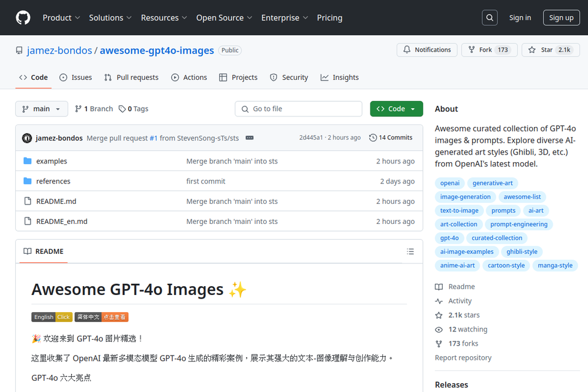Click the pulse icon beside Activity

click(x=439, y=301)
